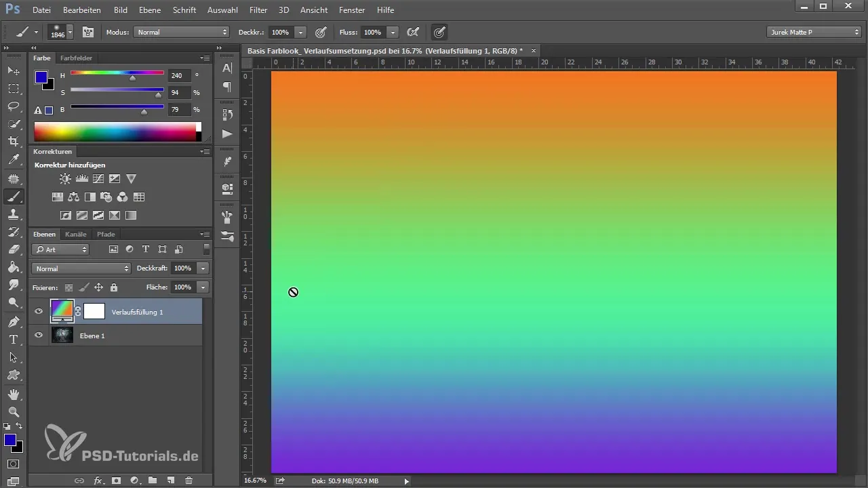Open brush preset picker arrow
Viewport: 868px width, 488px height.
coord(69,32)
